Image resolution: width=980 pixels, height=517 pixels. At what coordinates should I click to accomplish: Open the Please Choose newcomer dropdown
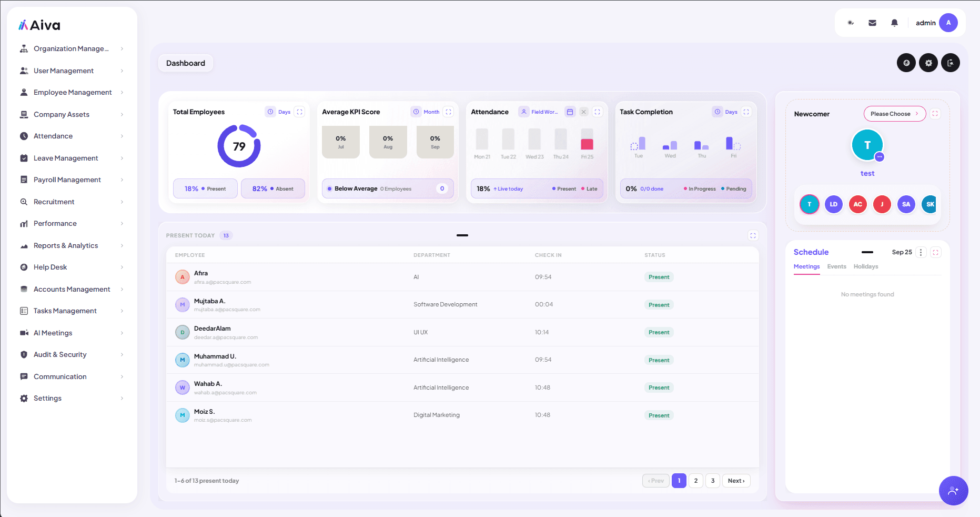point(895,114)
